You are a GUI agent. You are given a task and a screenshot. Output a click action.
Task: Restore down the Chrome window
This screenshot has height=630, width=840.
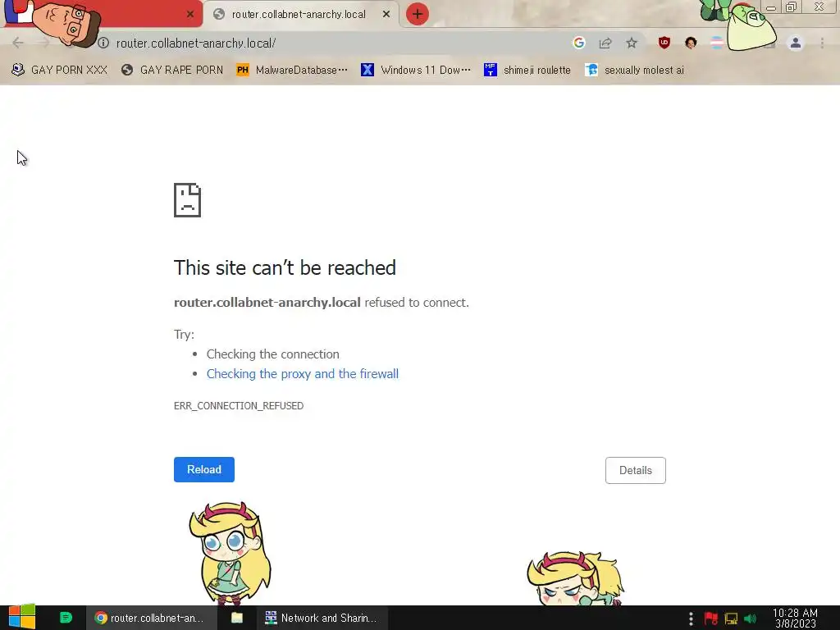[792, 7]
